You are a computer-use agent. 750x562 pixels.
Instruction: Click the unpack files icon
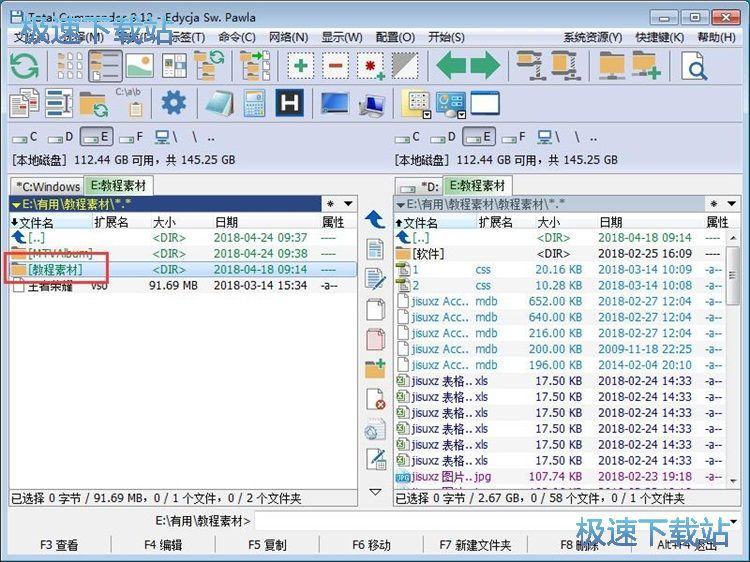(566, 66)
